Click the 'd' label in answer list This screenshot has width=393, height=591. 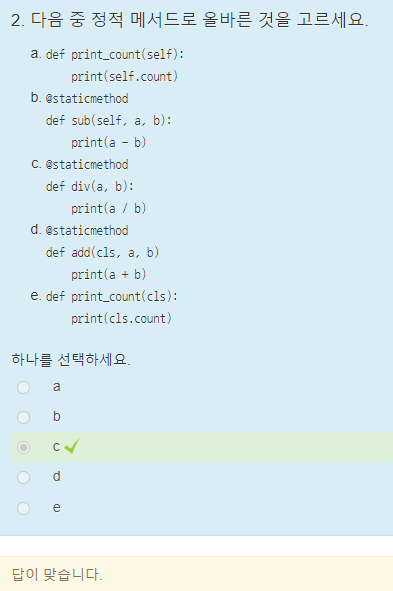[x=57, y=476]
